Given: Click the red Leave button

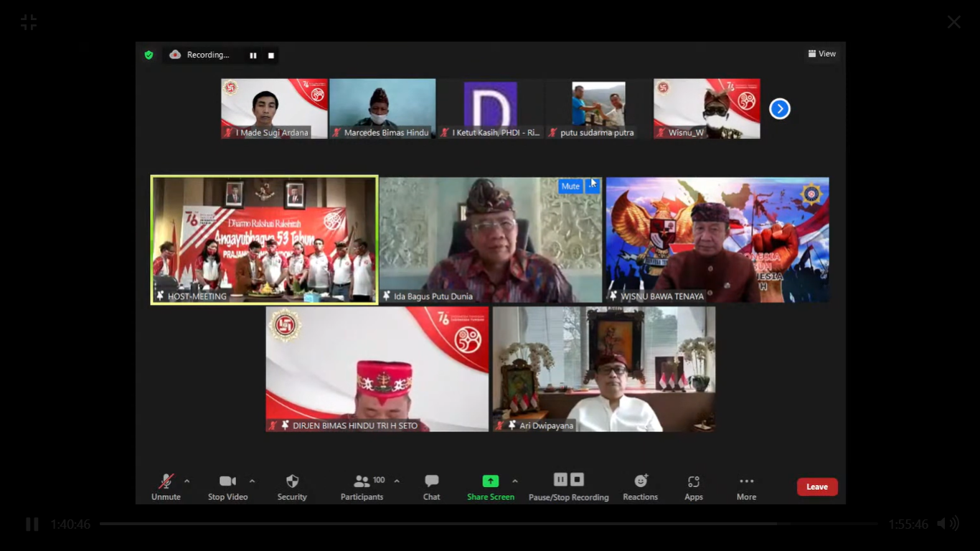Looking at the screenshot, I should pos(817,486).
